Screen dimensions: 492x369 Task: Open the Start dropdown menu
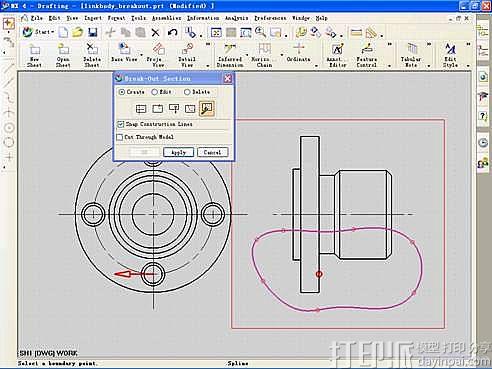coord(38,32)
